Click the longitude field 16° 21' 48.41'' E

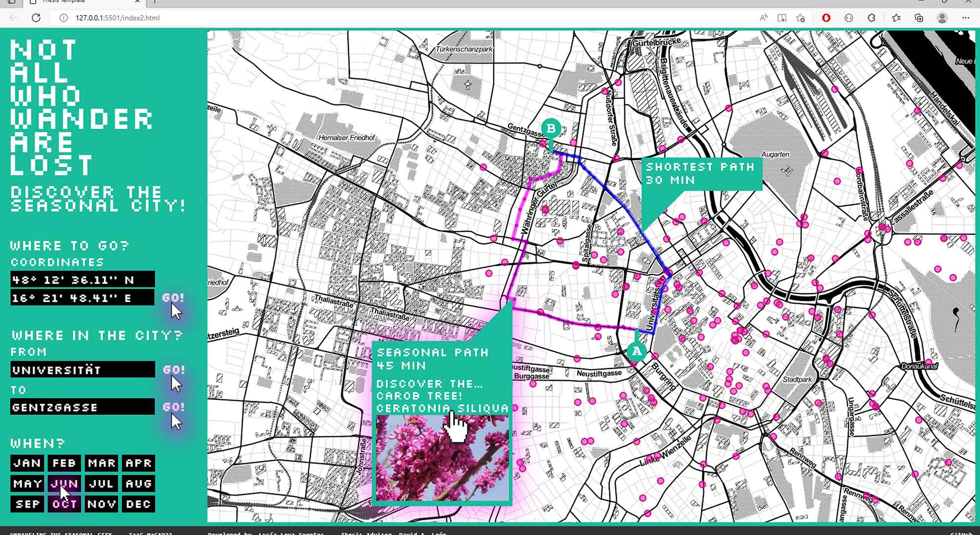[83, 297]
